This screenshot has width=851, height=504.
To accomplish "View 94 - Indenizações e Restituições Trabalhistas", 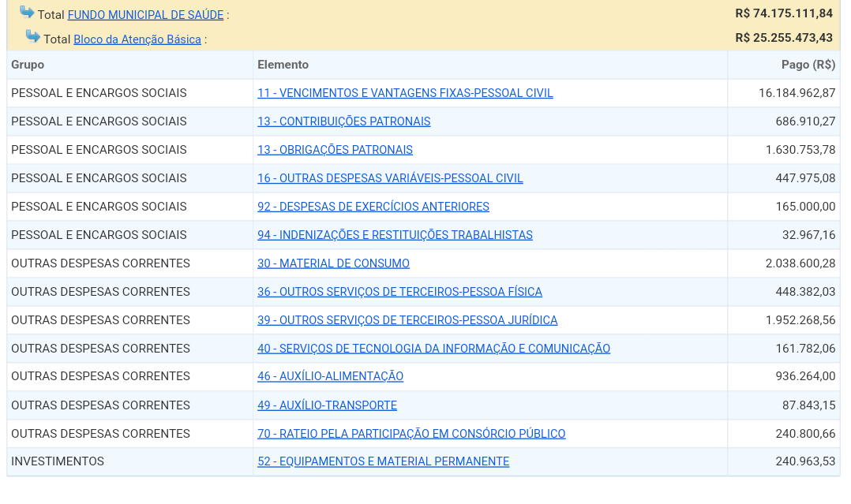I will pos(395,235).
